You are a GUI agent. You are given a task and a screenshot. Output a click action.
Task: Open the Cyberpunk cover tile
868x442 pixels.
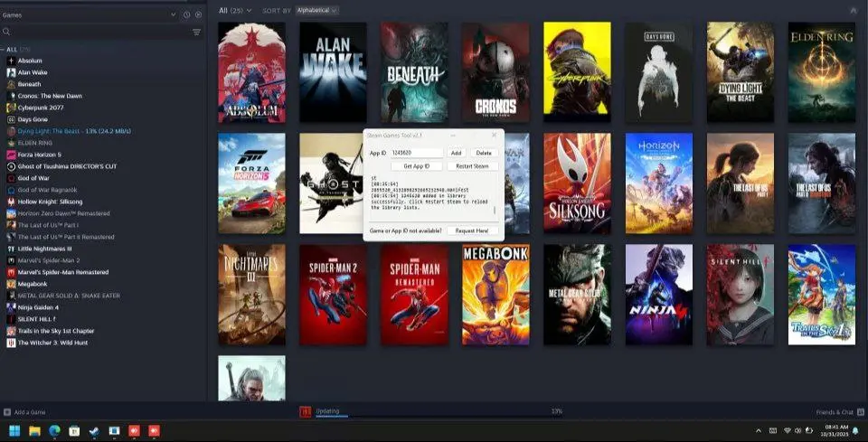click(578, 72)
